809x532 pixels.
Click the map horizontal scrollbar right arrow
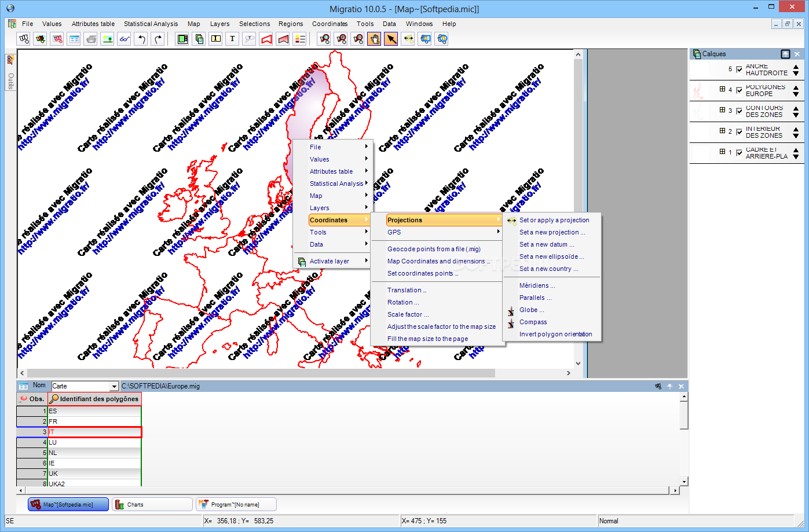pos(568,373)
